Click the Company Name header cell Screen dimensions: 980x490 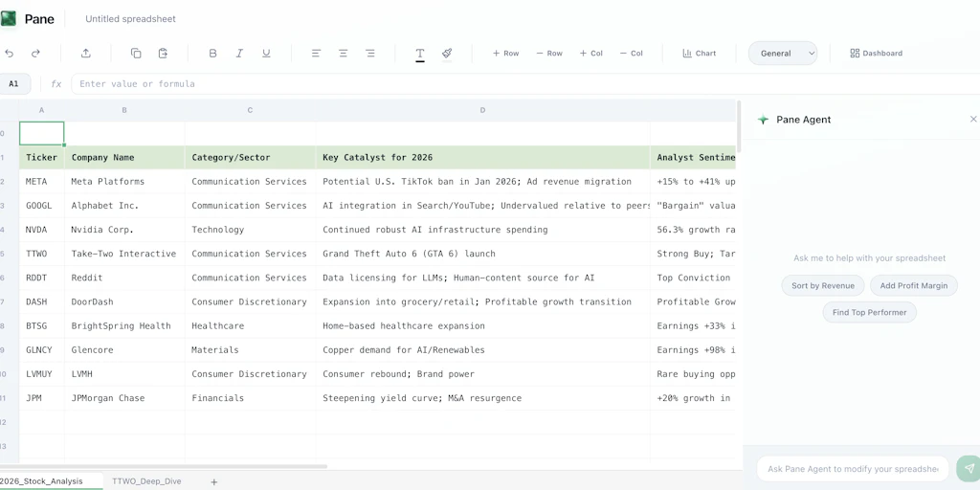click(x=124, y=158)
